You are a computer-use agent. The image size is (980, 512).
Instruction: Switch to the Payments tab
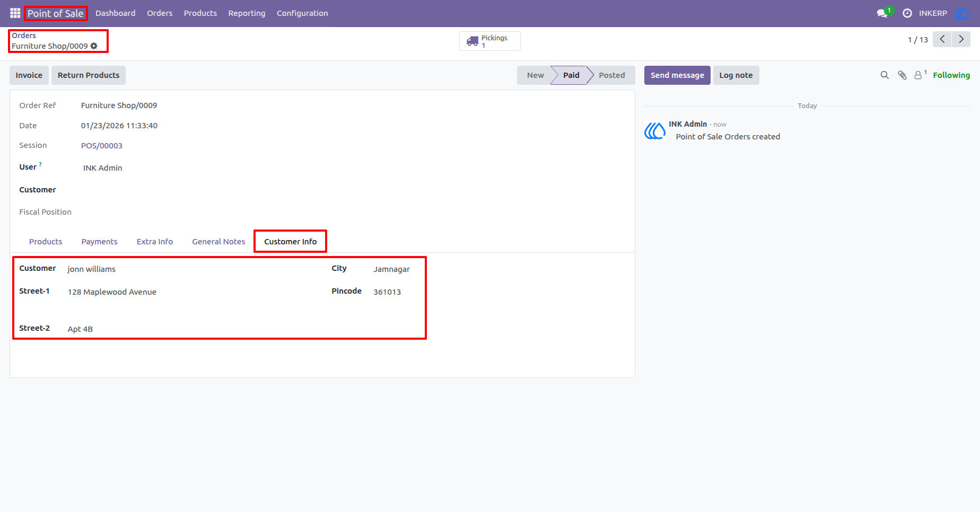99,242
